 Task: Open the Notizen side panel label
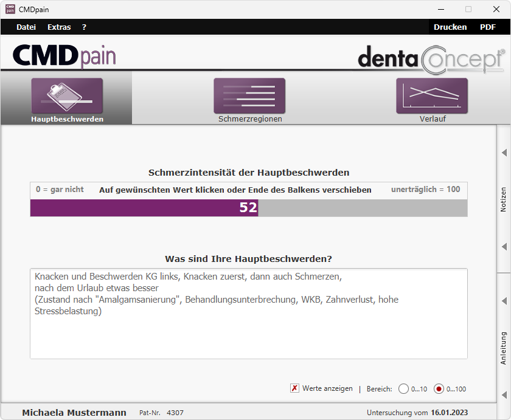[x=504, y=199]
